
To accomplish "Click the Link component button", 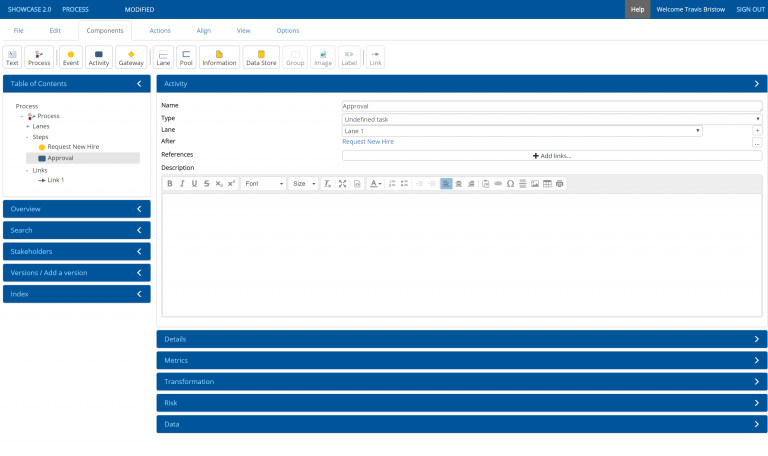I will pos(375,57).
